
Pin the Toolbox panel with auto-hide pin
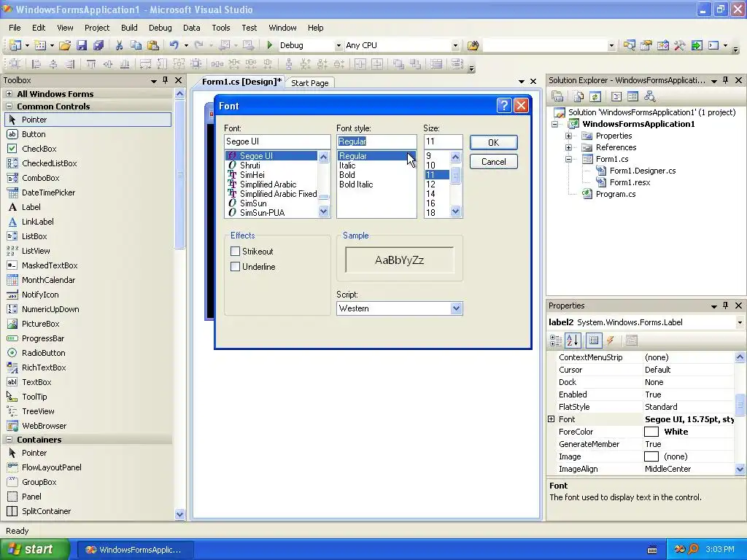click(166, 80)
